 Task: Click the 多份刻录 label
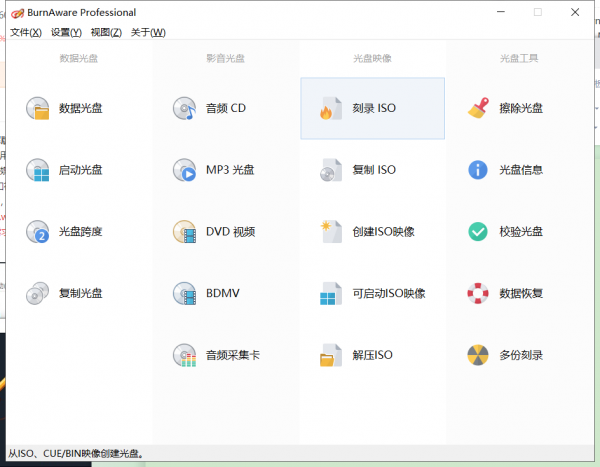tap(521, 355)
